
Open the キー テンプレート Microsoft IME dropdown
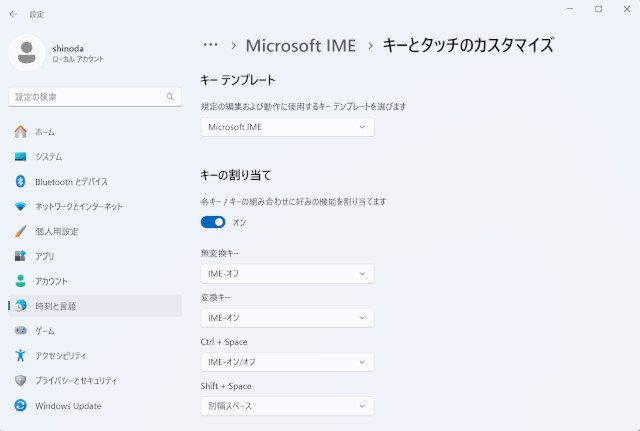pos(287,127)
